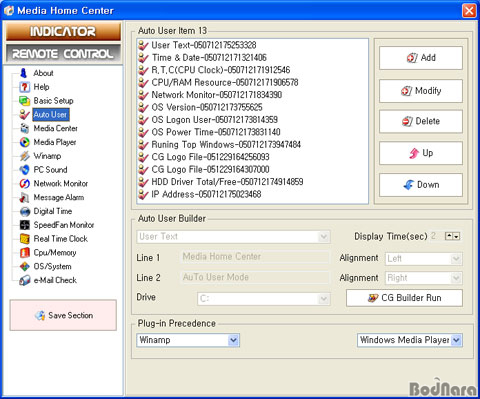Image resolution: width=480 pixels, height=399 pixels.
Task: Click the Display Time stepper arrows
Action: 453,236
